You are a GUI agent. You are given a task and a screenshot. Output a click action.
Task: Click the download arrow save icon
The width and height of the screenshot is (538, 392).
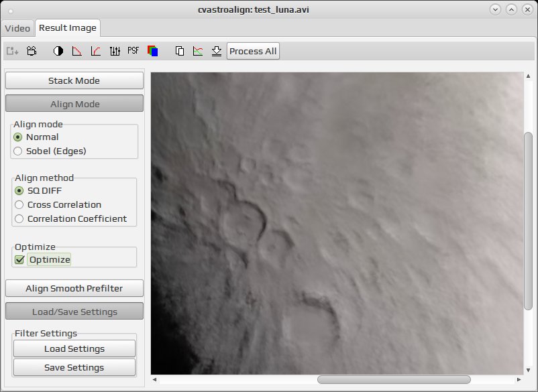[217, 51]
